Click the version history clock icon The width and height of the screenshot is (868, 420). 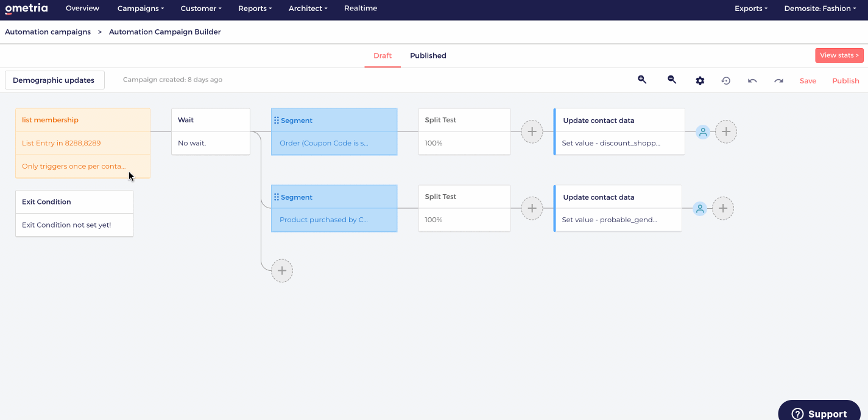726,80
